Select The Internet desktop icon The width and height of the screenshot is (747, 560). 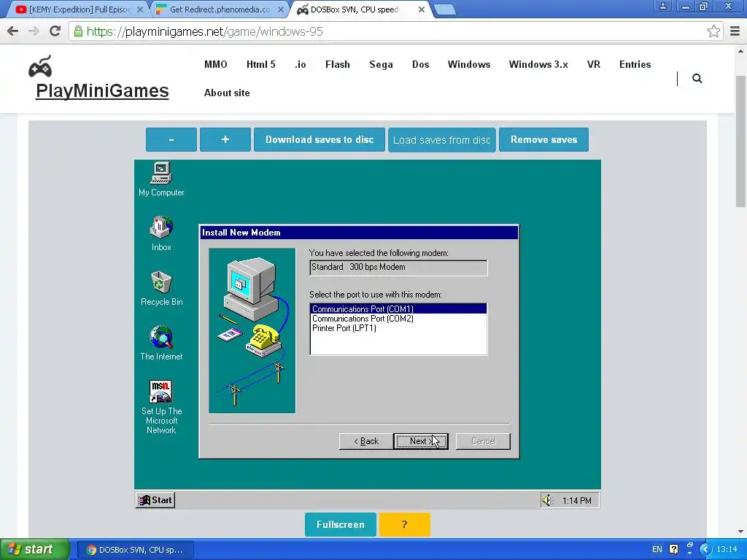point(161,343)
